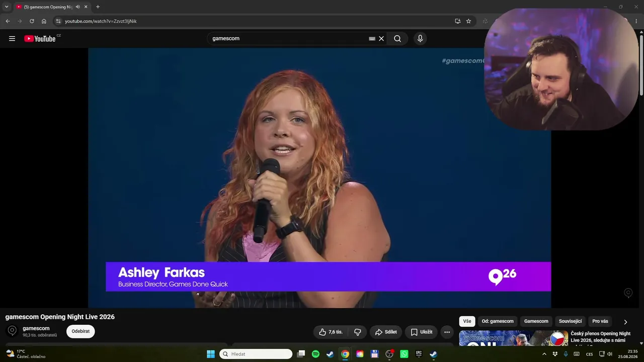Select the Pro vás filter chip

click(600, 321)
